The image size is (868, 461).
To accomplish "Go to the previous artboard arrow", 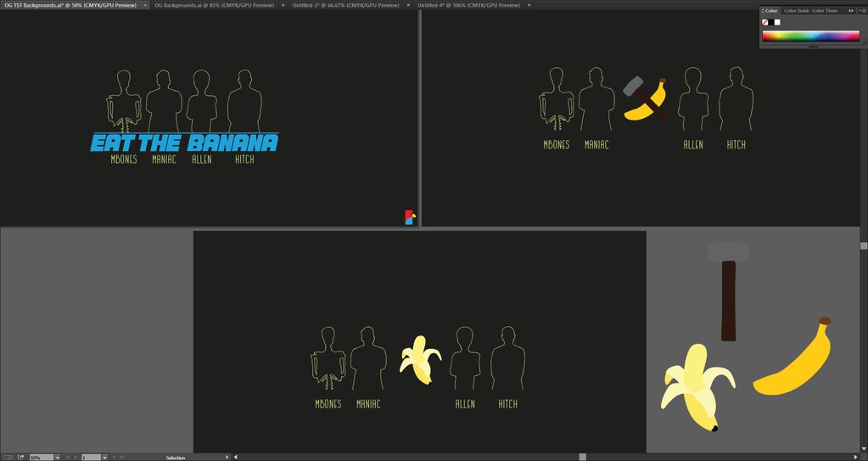I will click(76, 457).
